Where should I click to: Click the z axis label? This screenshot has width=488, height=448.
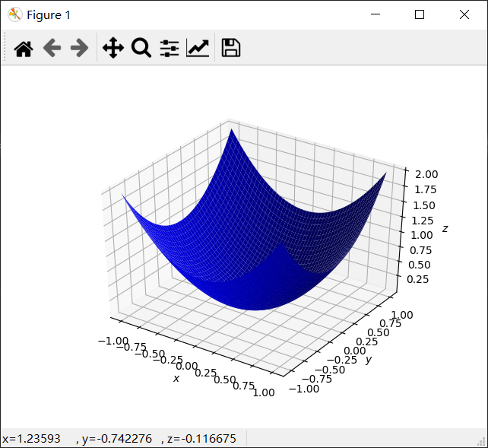[445, 229]
